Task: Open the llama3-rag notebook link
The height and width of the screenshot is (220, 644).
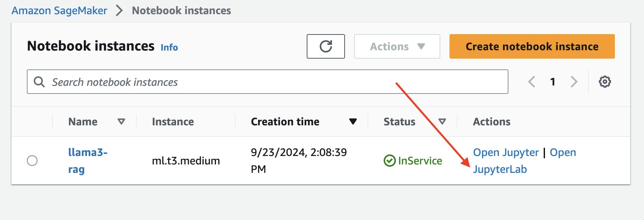Action: [x=88, y=161]
